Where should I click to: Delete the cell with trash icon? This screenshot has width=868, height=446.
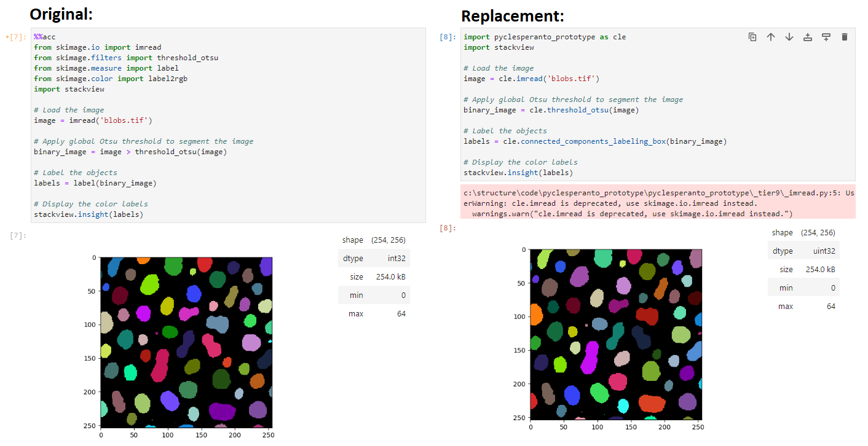845,37
